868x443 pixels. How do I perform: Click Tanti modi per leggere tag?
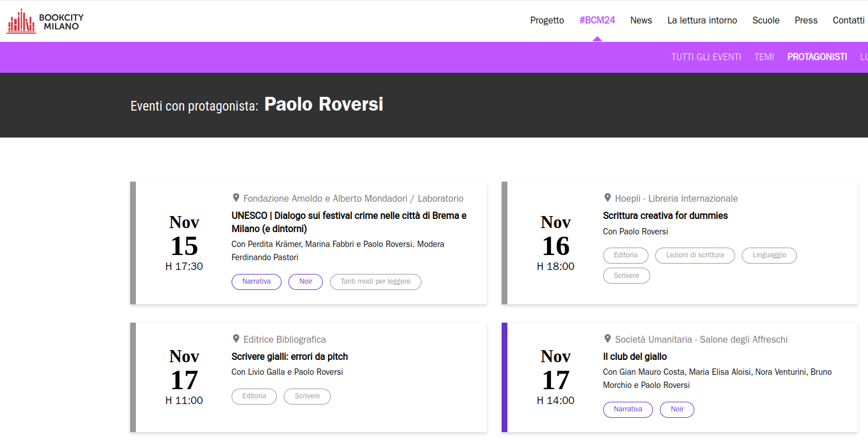376,282
